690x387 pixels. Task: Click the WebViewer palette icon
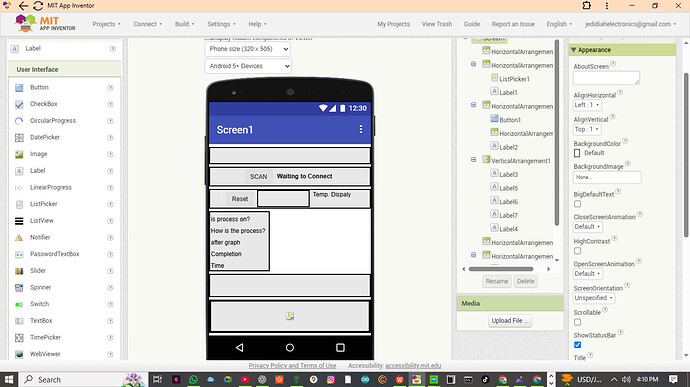pos(19,354)
